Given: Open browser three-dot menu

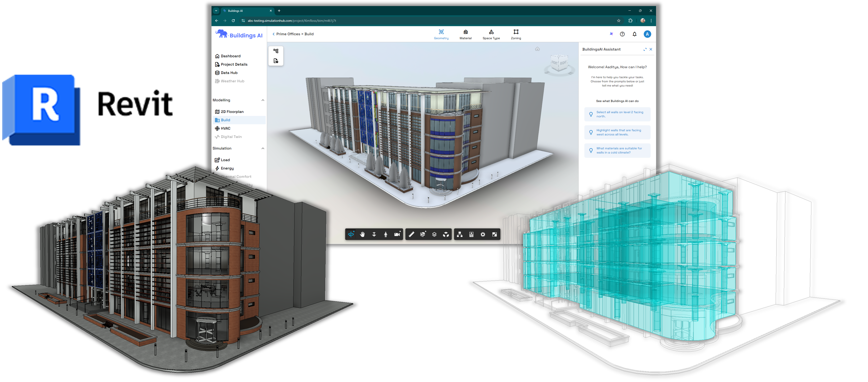Looking at the screenshot, I should pos(651,21).
